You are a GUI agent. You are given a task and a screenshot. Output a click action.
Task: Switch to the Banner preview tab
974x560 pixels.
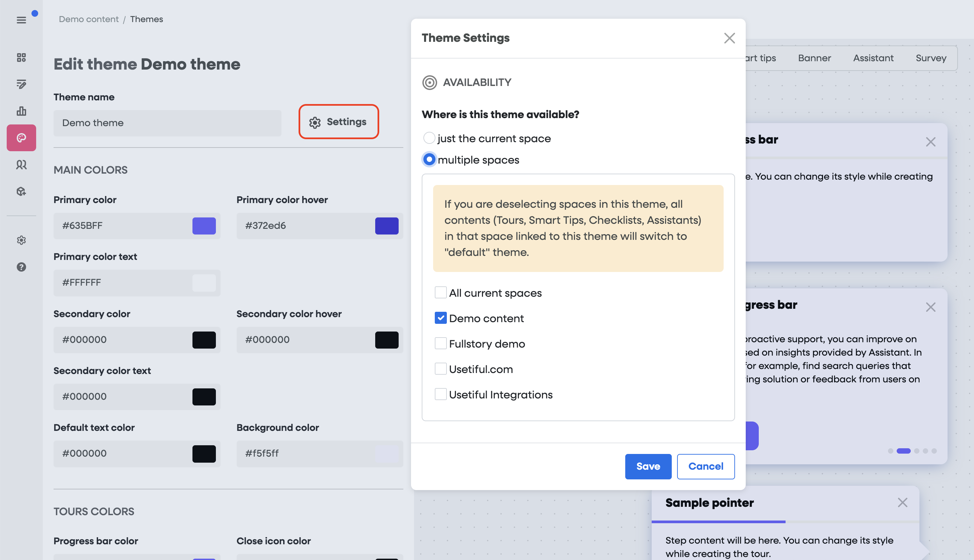[814, 58]
